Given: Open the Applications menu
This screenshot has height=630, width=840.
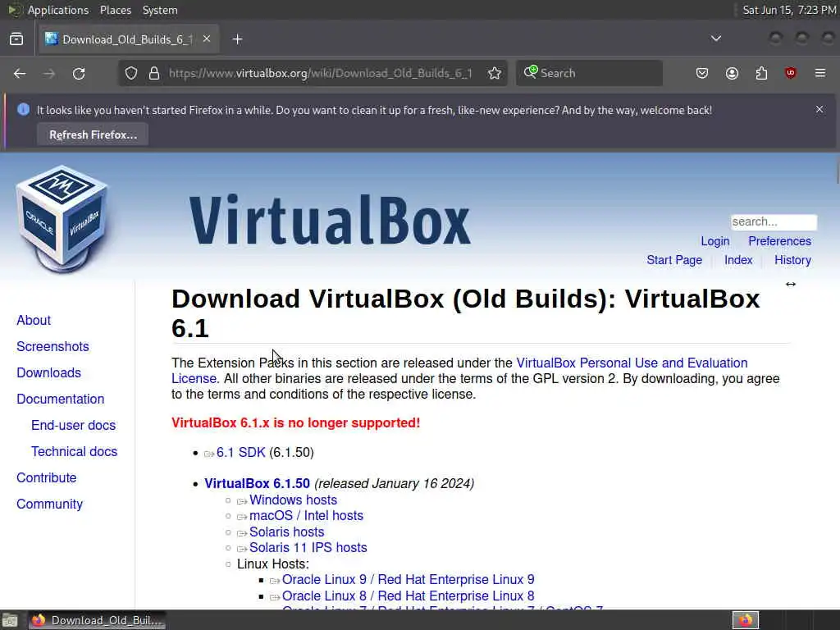Looking at the screenshot, I should click(x=58, y=10).
